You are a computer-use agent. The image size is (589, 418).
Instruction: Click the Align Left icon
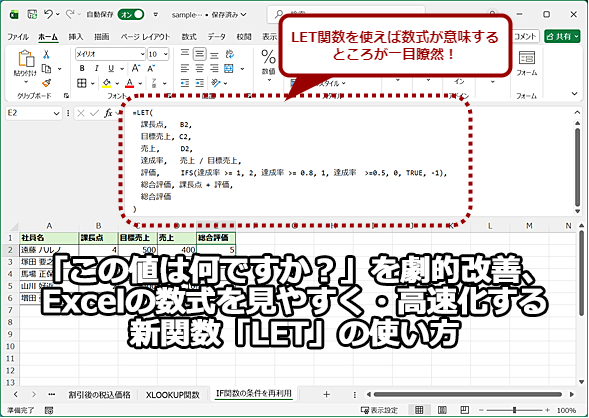[184, 68]
